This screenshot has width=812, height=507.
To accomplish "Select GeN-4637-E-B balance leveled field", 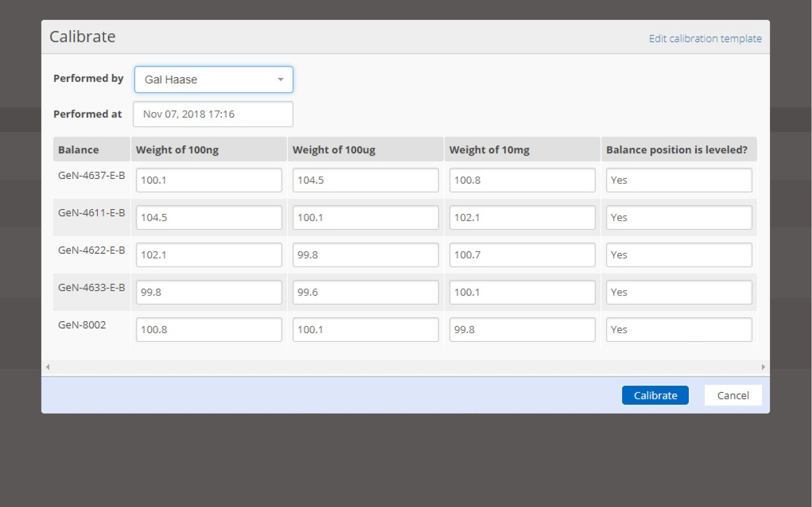I will click(679, 180).
